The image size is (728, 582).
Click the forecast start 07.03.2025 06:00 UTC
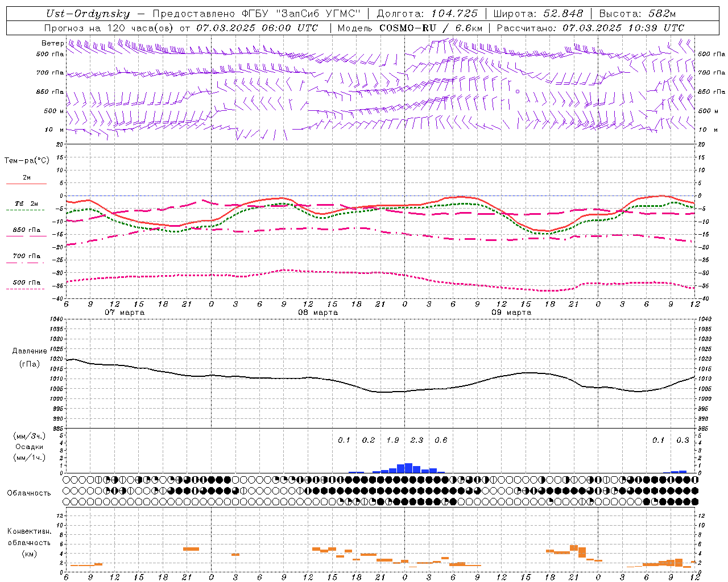pyautogui.click(x=258, y=28)
